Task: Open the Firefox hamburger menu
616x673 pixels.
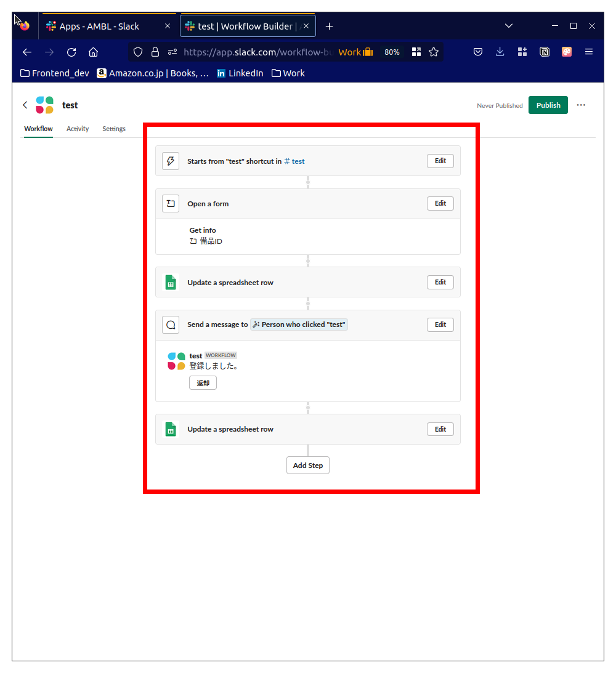Action: tap(589, 52)
